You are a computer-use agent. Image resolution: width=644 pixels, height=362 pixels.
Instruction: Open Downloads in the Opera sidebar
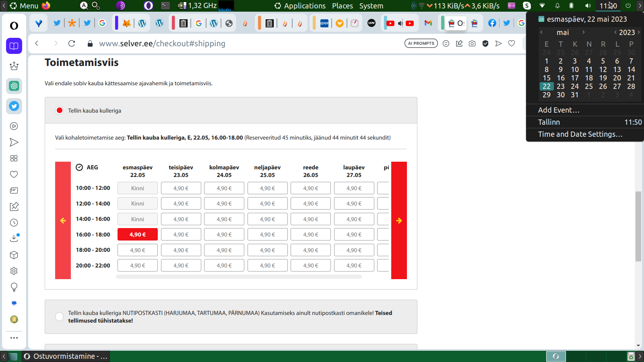tap(14, 238)
